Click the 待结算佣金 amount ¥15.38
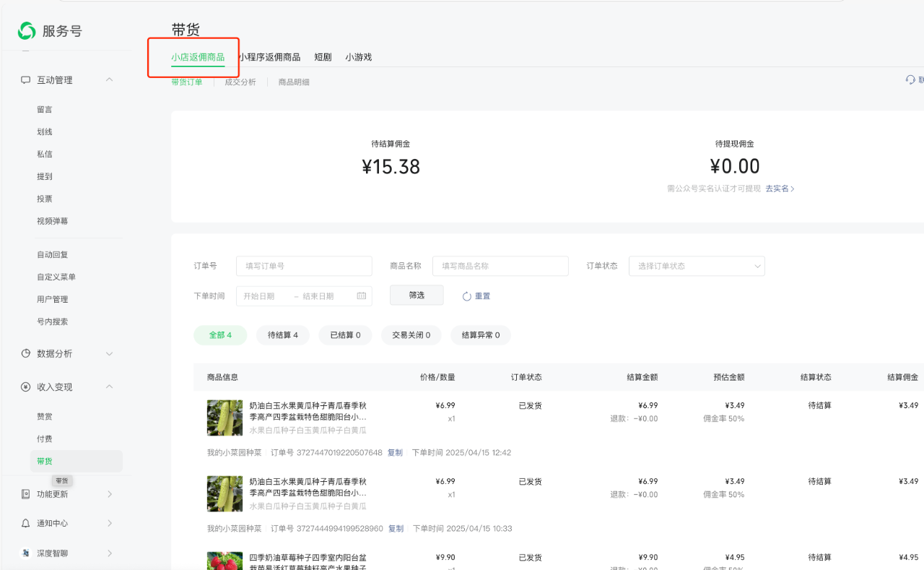Image resolution: width=924 pixels, height=570 pixels. tap(391, 167)
